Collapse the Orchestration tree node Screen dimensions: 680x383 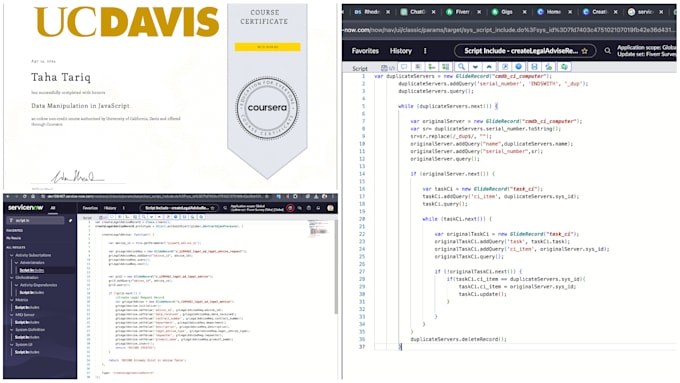12,278
